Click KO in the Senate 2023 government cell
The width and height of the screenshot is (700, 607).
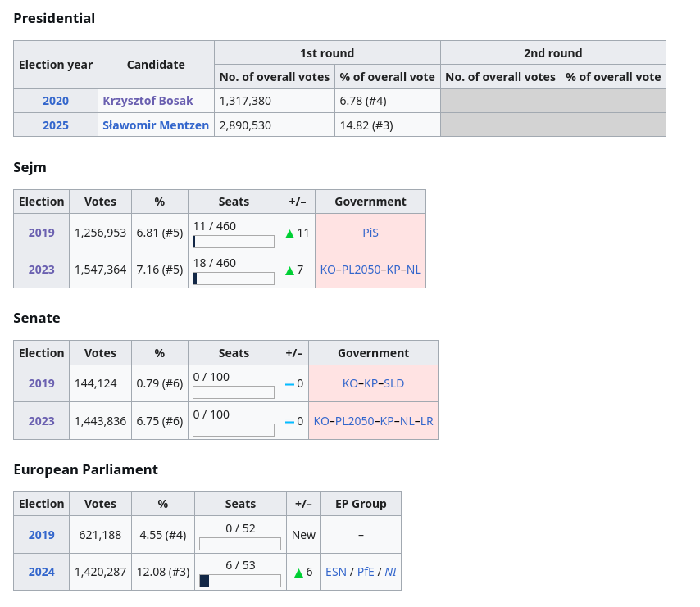321,421
